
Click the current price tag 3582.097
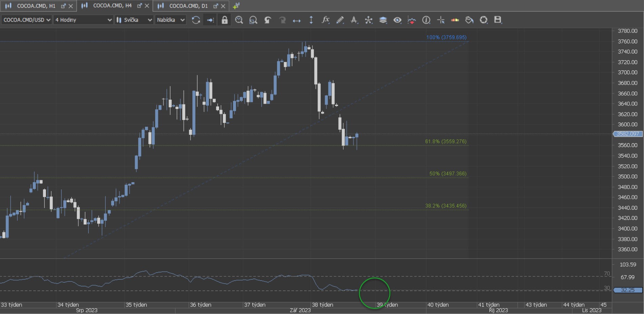pyautogui.click(x=628, y=134)
